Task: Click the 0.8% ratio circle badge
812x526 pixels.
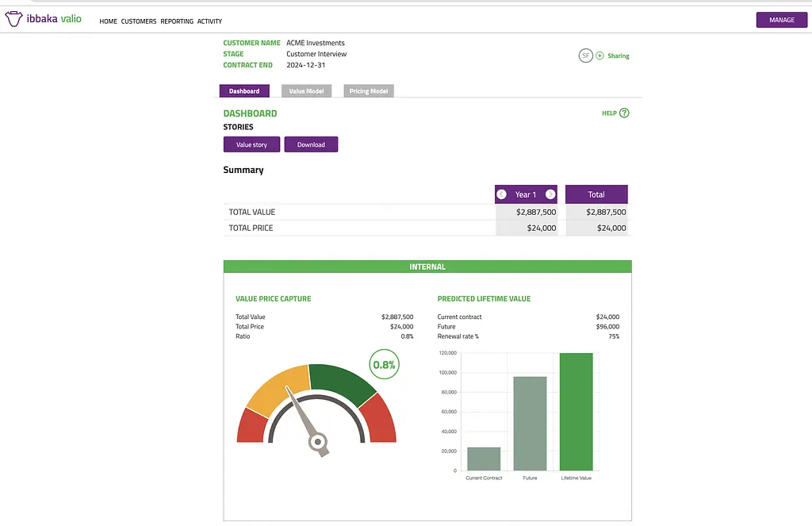Action: click(x=384, y=365)
